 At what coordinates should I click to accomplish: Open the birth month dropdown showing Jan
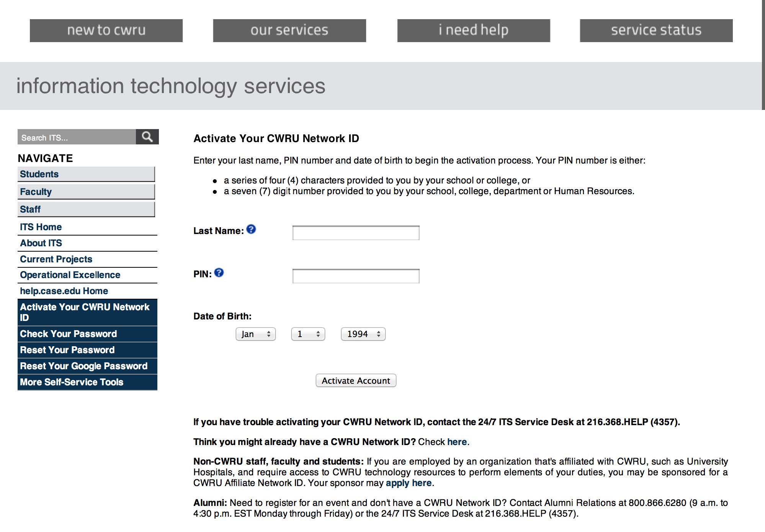pyautogui.click(x=255, y=334)
